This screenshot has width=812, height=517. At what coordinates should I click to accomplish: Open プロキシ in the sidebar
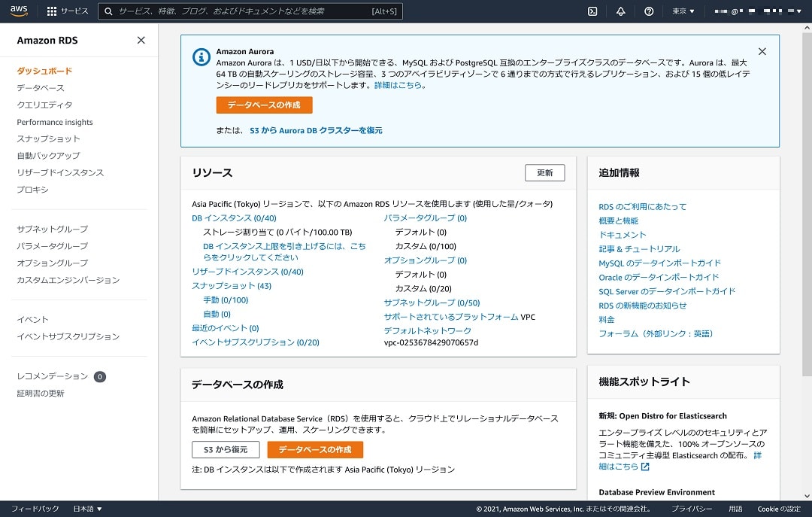click(x=32, y=190)
